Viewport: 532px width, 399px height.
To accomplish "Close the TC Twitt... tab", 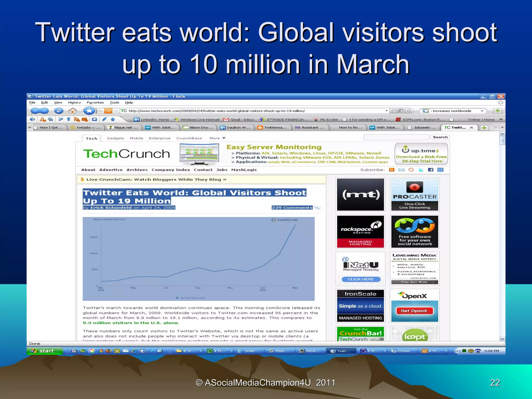I will [471, 128].
